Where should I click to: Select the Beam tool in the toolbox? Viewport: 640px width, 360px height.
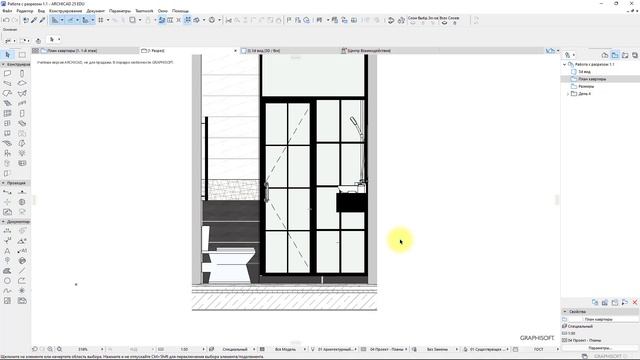coord(7,83)
